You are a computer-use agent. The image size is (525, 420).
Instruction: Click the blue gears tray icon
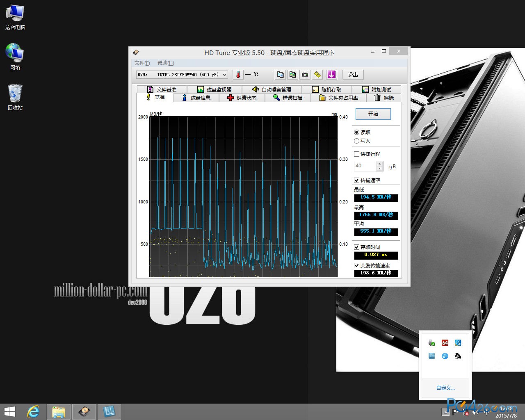pos(445,356)
